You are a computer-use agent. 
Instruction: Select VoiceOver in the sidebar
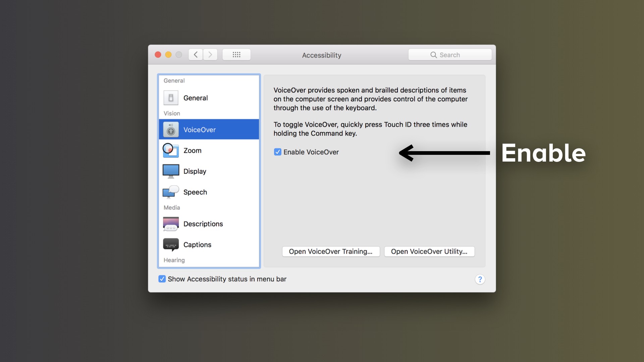pos(209,129)
